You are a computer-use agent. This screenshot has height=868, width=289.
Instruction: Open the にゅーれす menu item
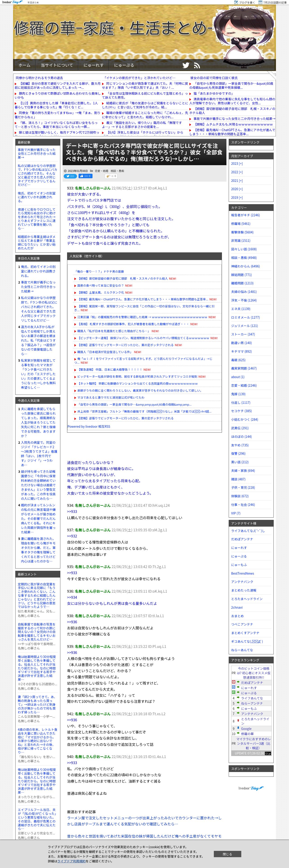pyautogui.click(x=94, y=65)
